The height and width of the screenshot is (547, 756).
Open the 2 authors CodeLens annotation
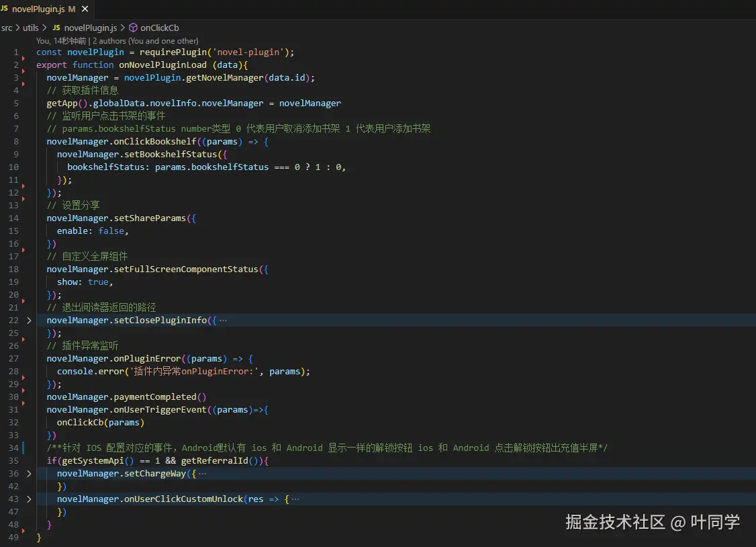tap(145, 41)
